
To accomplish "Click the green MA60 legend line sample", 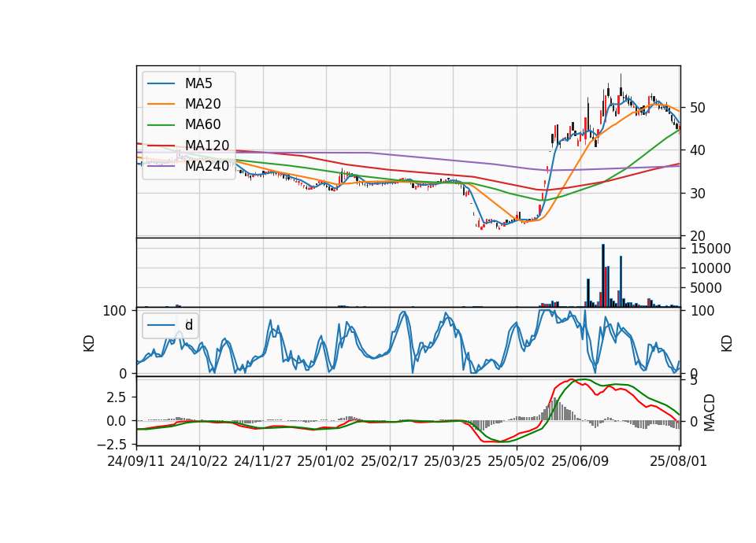I will point(161,125).
